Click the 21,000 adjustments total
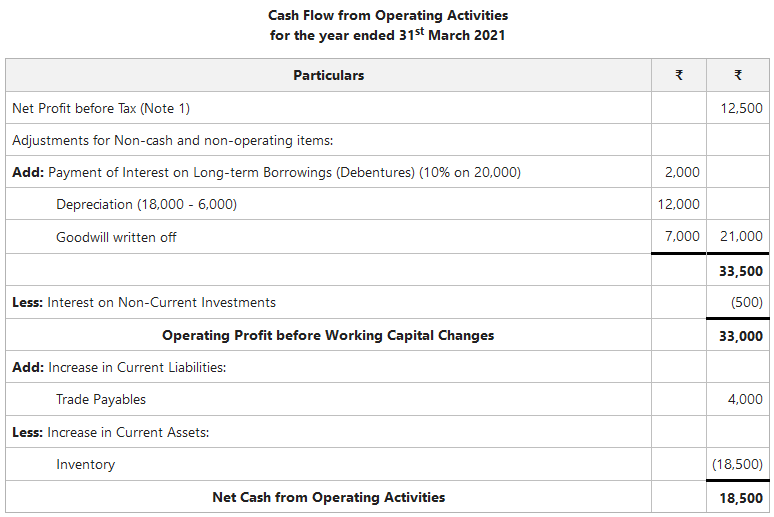 (x=741, y=237)
